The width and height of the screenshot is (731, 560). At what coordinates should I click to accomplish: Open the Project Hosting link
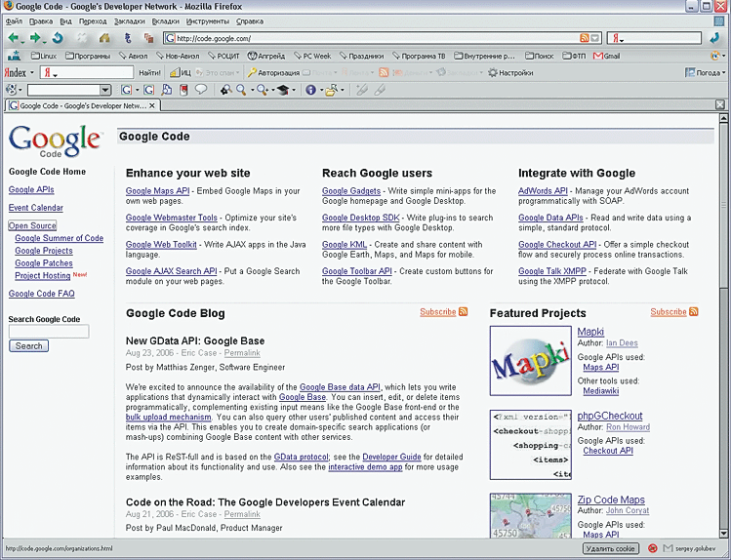42,276
